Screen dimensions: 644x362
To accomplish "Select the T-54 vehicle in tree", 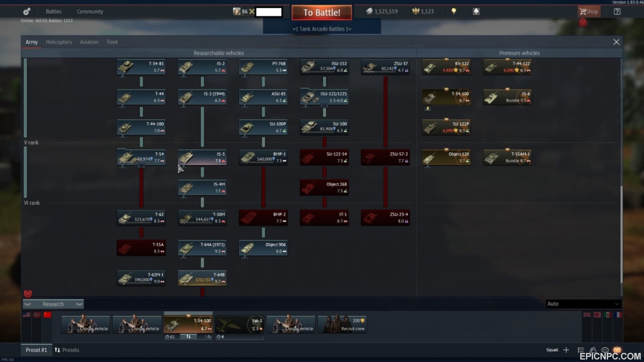I will [141, 157].
